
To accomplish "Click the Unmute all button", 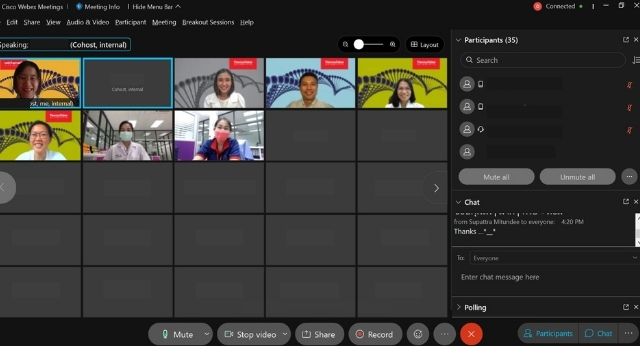I will [577, 177].
